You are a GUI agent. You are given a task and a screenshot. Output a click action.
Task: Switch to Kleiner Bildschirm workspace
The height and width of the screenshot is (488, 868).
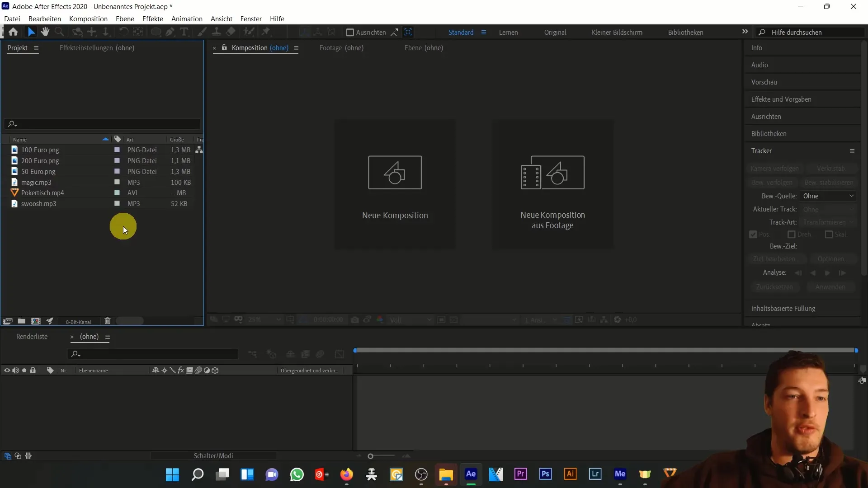tap(617, 33)
